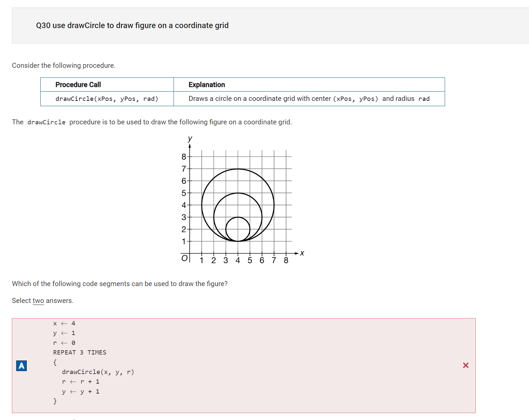529x420 pixels.
Task: Click the 'r ← 0' code line
Action: [x=64, y=343]
